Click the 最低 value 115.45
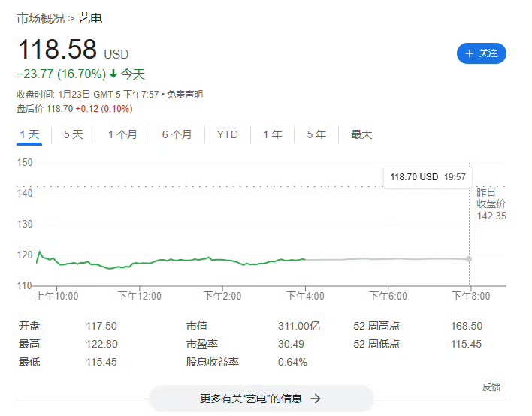 101,362
